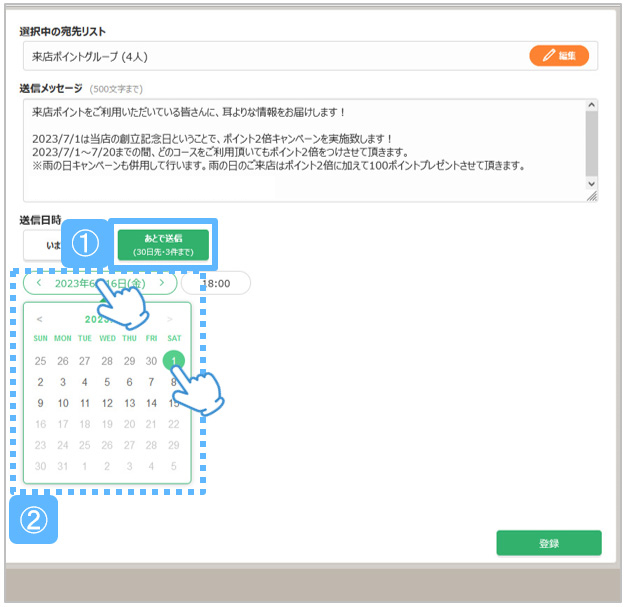Viewport: 626px width, 607px height.
Task: Click inside the 送信メッセージ text area
Action: (x=300, y=150)
